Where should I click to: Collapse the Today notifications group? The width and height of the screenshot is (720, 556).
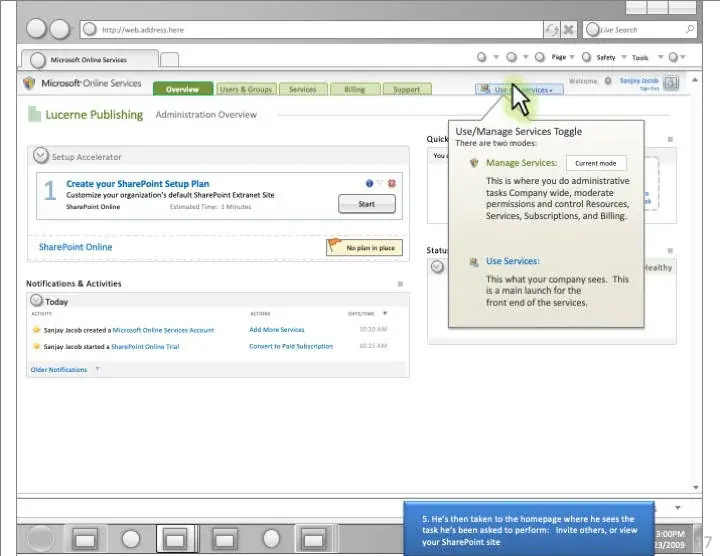coord(36,300)
